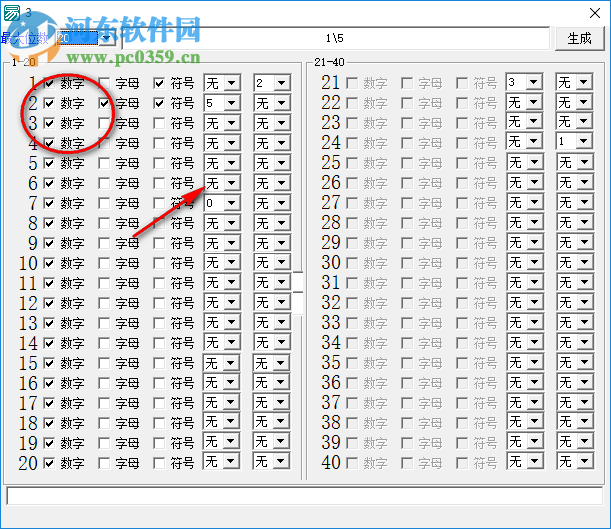
Task: Uncheck 数字 checkbox in row 1
Action: tap(49, 83)
